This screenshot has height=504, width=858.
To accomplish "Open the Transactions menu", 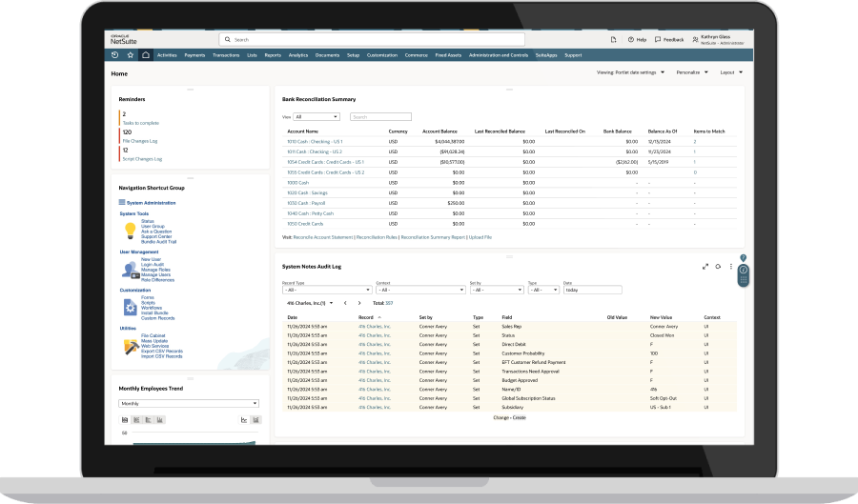I will (x=226, y=55).
